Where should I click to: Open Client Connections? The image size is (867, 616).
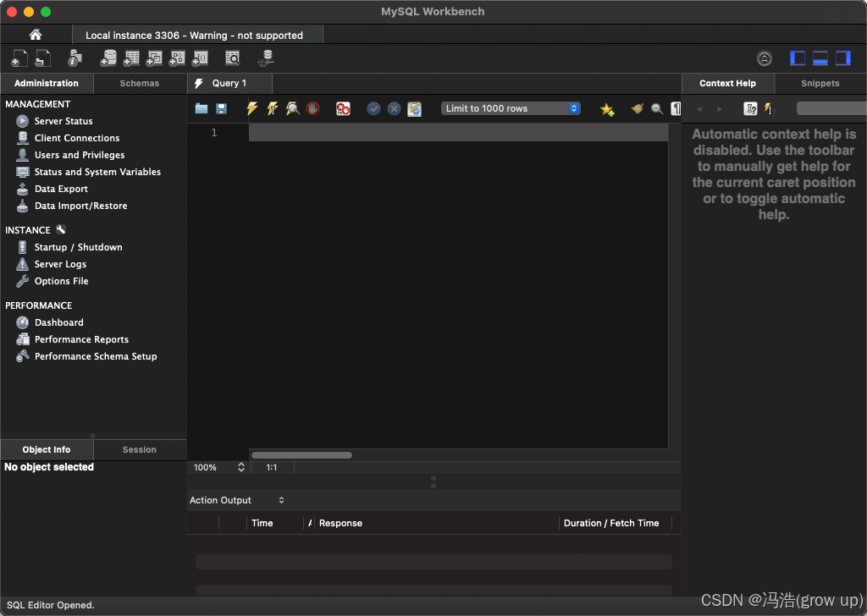(77, 138)
